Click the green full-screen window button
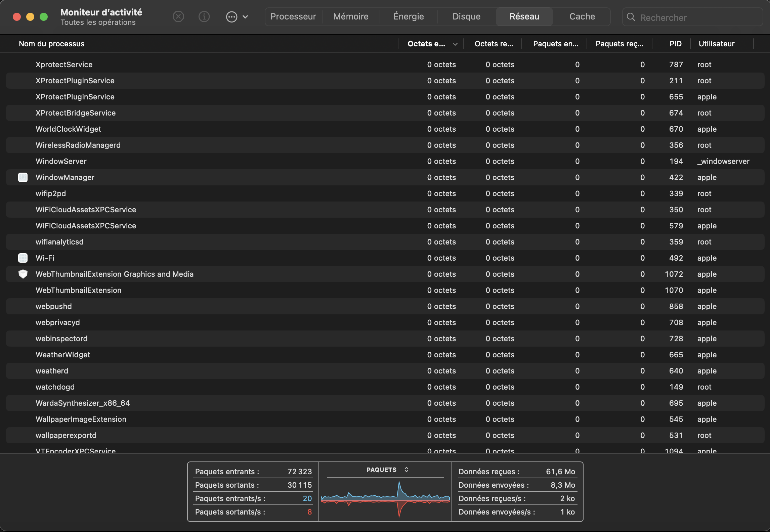Viewport: 770px width, 532px height. [44, 17]
